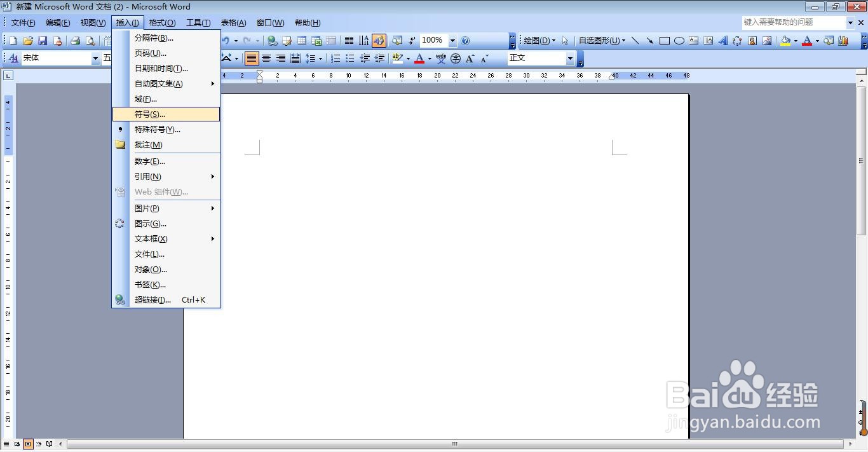Click the Decrease Indent icon
Screen dimensions: 868x452
point(365,58)
